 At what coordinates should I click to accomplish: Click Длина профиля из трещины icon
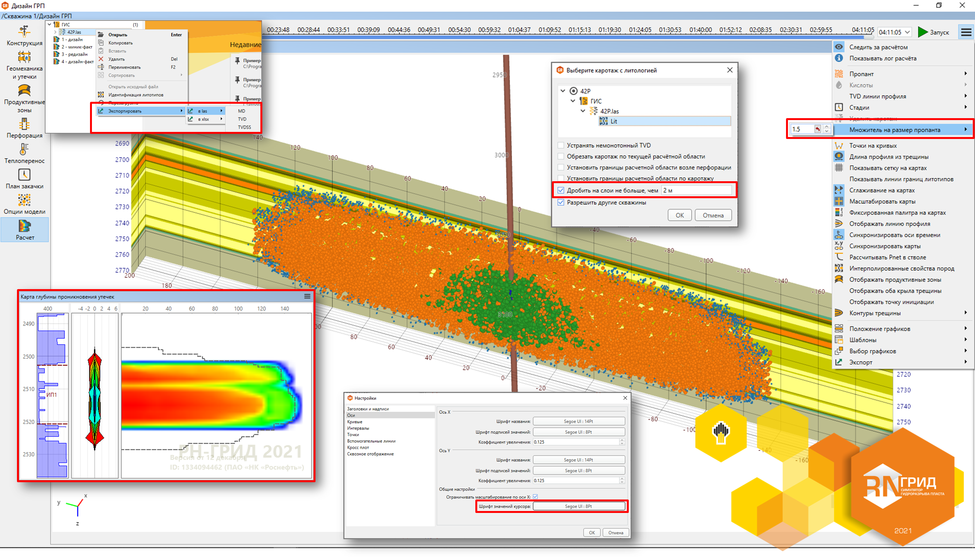(839, 157)
